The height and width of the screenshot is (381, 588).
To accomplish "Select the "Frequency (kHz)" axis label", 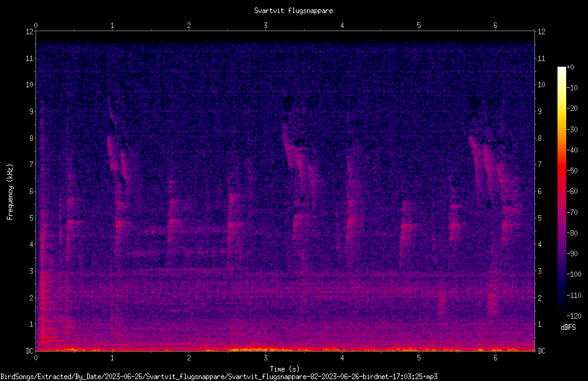I will pyautogui.click(x=10, y=192).
